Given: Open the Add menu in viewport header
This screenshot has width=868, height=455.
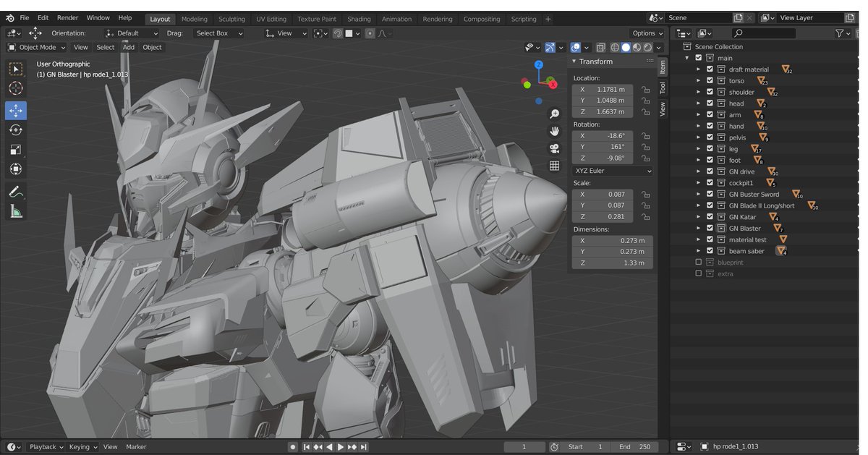Looking at the screenshot, I should click(128, 48).
